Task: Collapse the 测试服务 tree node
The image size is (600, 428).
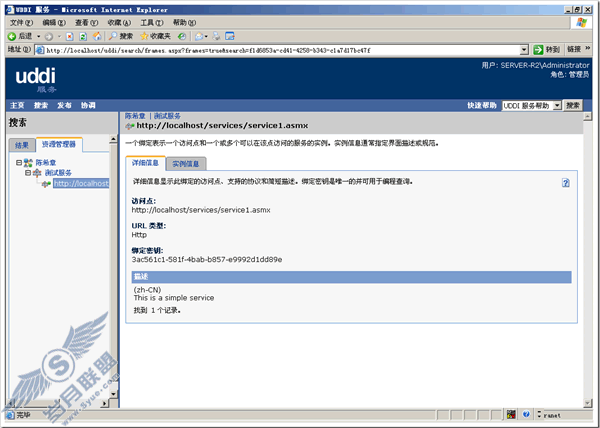Action: click(28, 173)
